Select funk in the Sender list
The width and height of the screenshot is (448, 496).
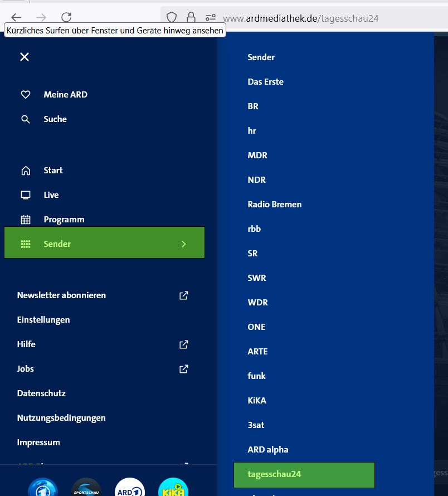tap(256, 376)
